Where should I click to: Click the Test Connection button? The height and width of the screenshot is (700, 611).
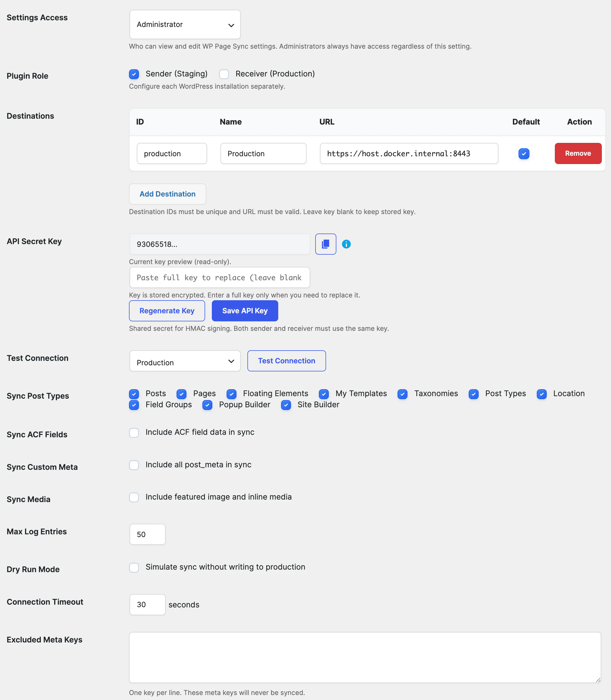click(286, 361)
